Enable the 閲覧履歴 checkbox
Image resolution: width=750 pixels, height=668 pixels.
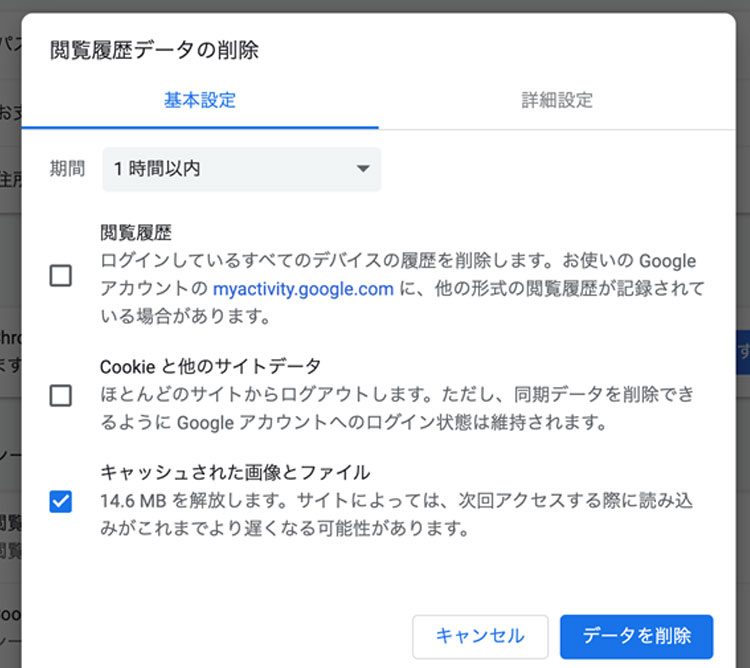pyautogui.click(x=61, y=276)
